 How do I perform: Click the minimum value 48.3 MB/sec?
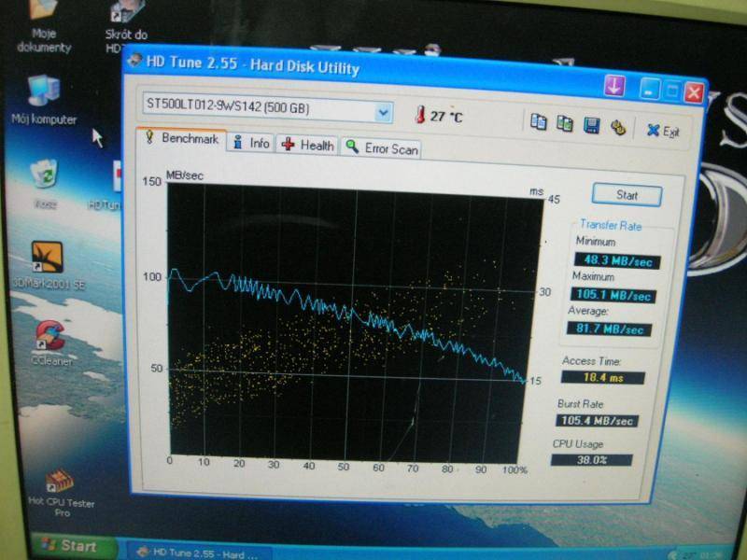pyautogui.click(x=617, y=261)
